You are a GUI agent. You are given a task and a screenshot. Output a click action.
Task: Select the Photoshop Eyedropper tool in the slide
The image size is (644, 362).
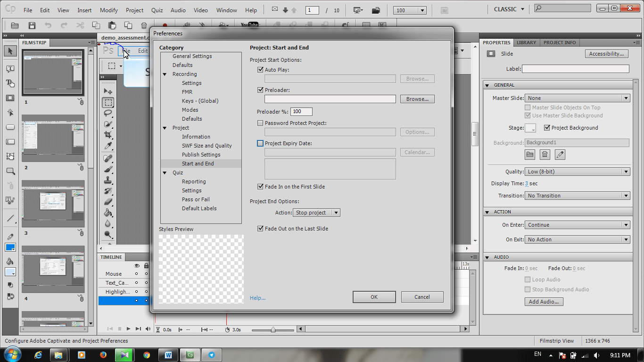point(108,146)
